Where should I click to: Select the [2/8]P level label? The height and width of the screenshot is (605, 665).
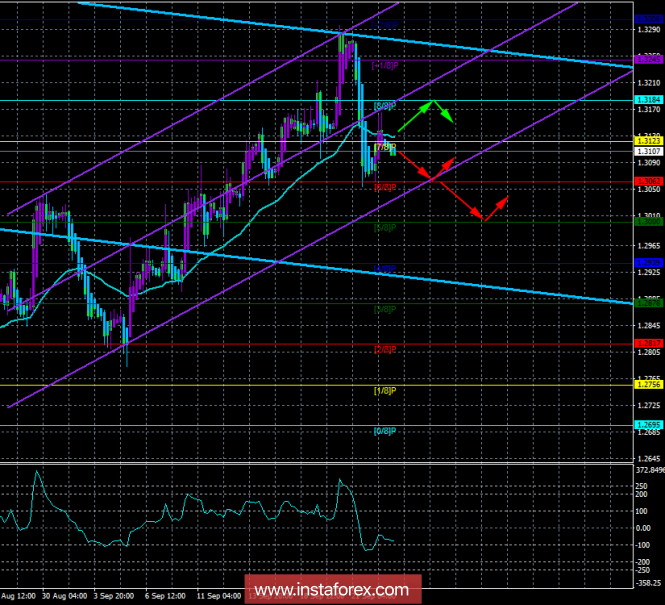pyautogui.click(x=385, y=350)
